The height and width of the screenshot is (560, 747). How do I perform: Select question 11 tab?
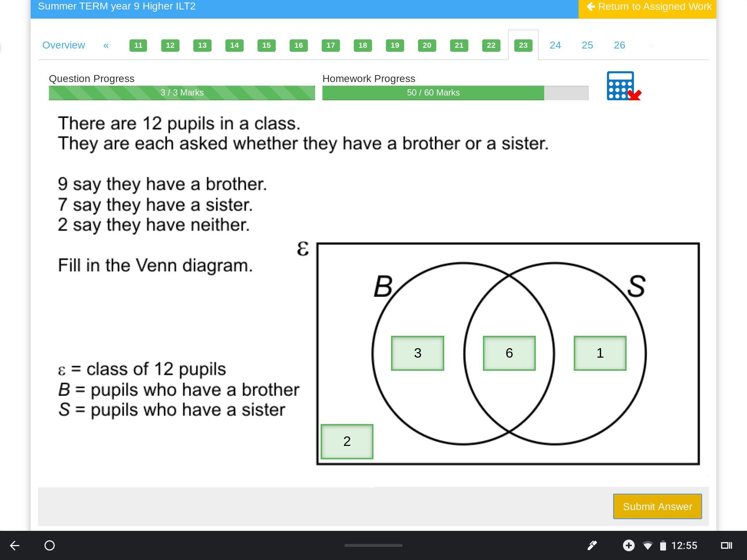coord(138,45)
